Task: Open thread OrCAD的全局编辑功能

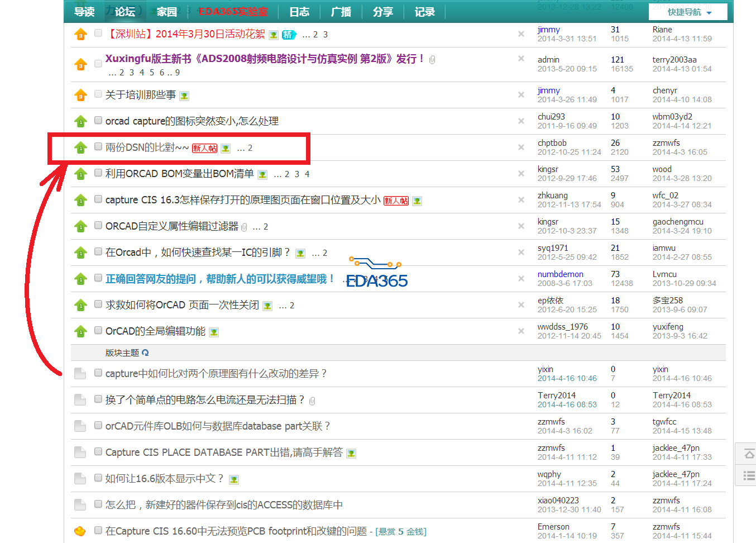Action: pyautogui.click(x=155, y=331)
